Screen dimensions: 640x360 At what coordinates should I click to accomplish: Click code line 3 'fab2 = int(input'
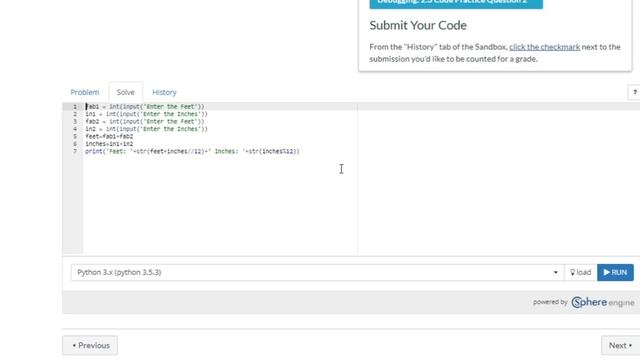pos(144,121)
